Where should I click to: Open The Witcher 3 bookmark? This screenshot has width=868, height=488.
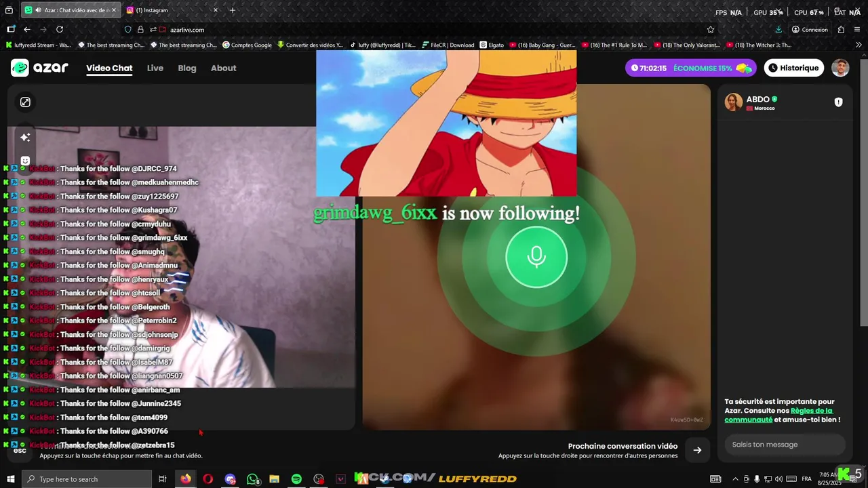pyautogui.click(x=759, y=45)
